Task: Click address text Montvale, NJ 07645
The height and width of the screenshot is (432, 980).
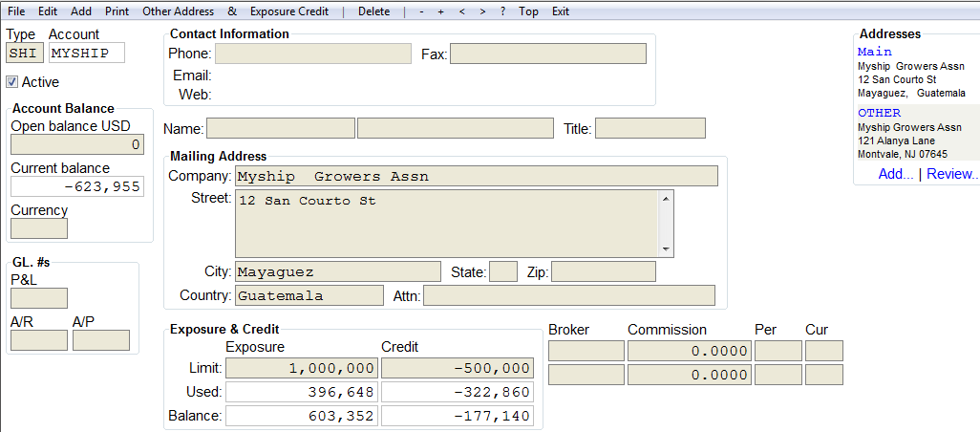Action: [903, 154]
